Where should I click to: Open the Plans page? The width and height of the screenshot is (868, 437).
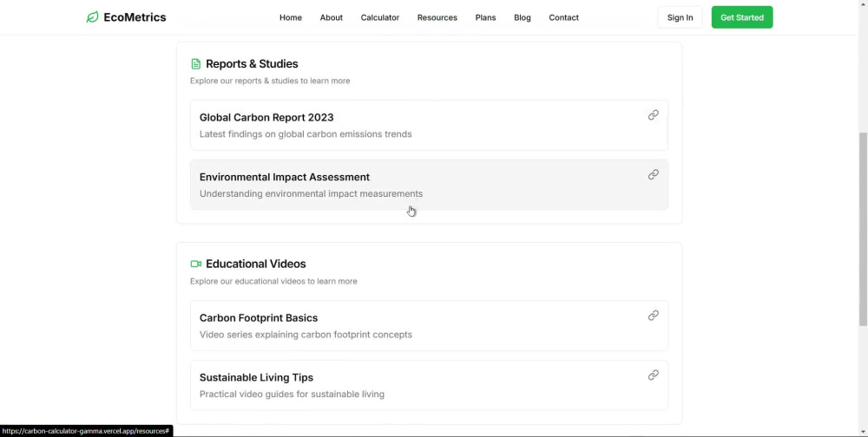[x=485, y=17]
